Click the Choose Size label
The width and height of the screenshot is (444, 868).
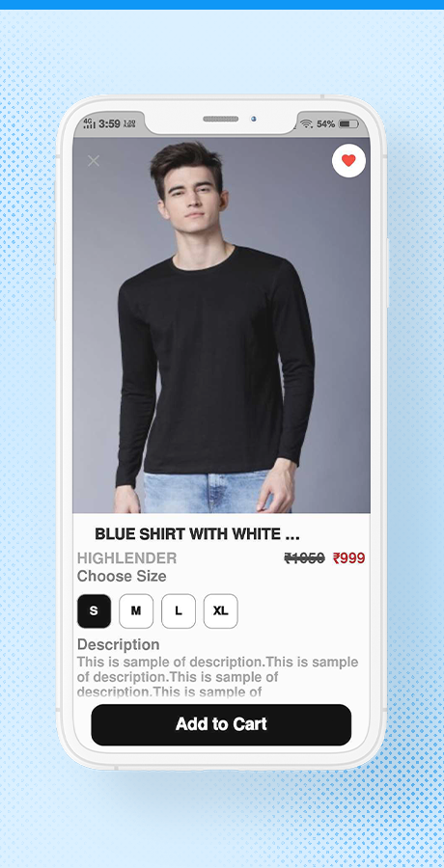[x=122, y=577]
